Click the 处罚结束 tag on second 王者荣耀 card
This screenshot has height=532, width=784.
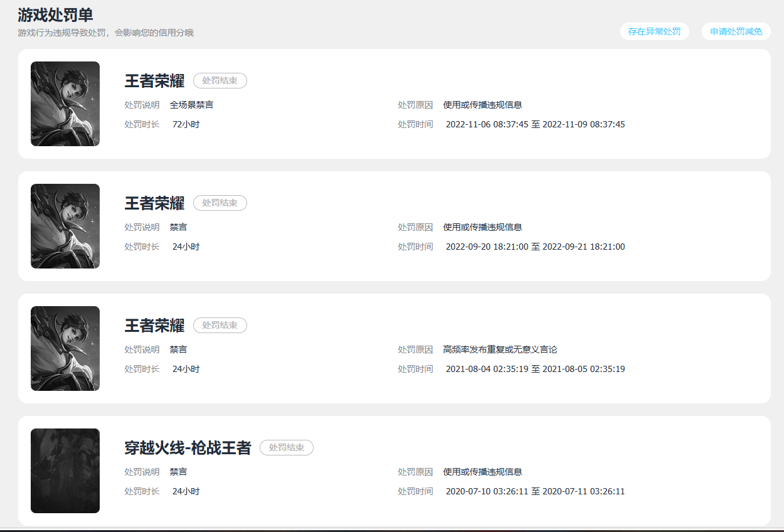[220, 203]
